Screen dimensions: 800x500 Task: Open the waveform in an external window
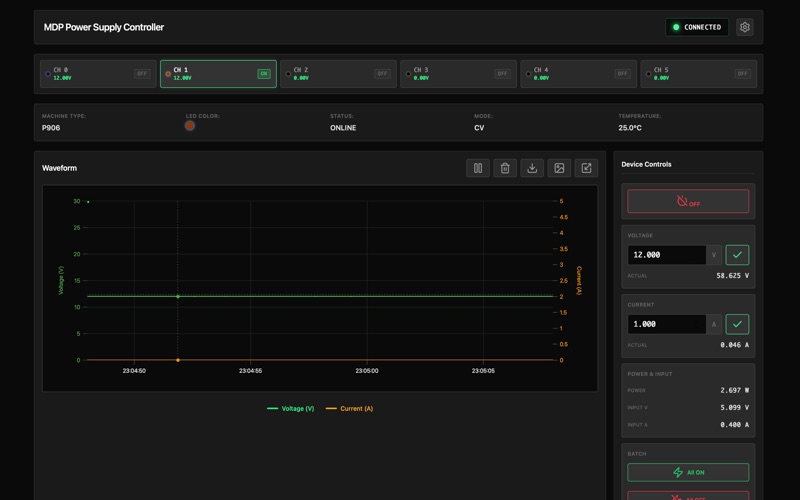[x=586, y=168]
